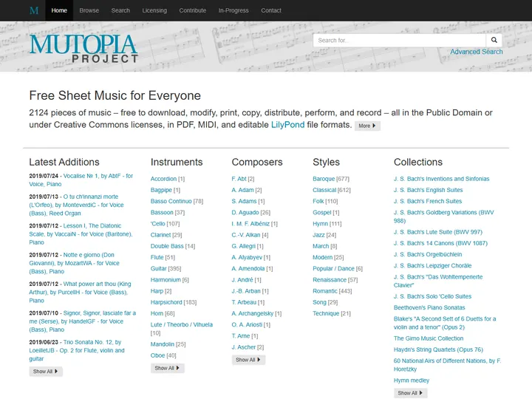Select composer D. Aguado
532x399 pixels.
click(x=245, y=212)
